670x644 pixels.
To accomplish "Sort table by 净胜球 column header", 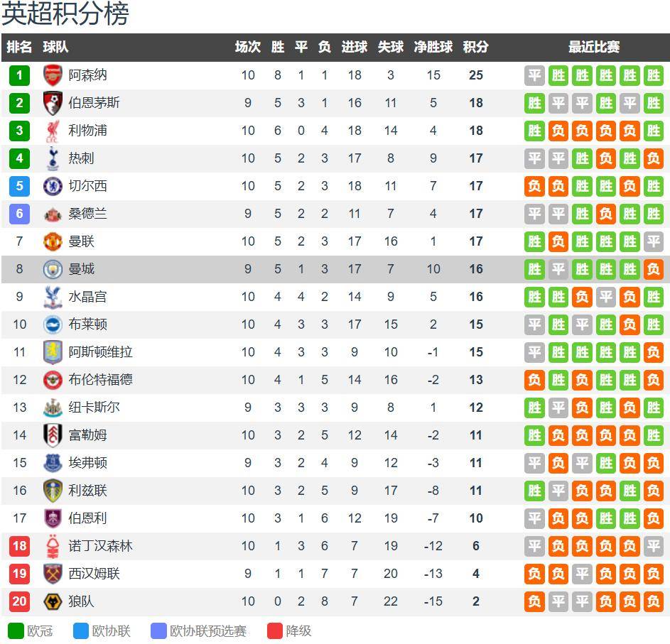I will [x=433, y=47].
